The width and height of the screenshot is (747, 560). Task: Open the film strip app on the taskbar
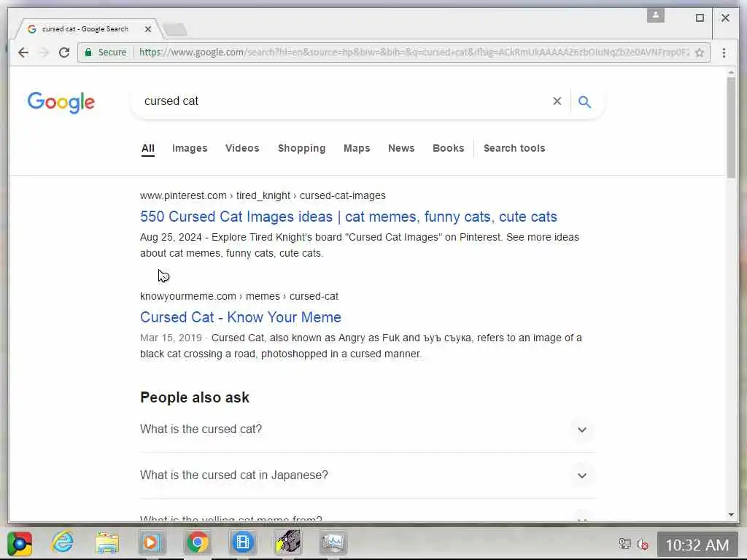click(242, 542)
